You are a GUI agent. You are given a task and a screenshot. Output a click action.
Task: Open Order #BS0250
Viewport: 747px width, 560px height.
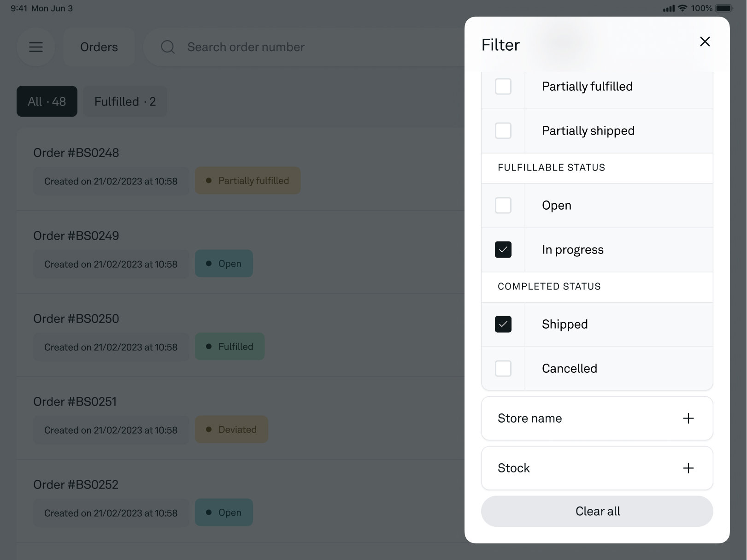(241, 336)
